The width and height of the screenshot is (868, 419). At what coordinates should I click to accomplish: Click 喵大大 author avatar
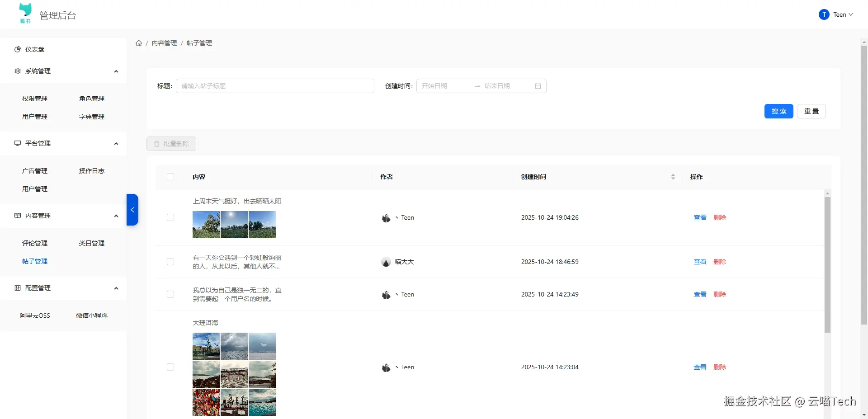tap(386, 262)
